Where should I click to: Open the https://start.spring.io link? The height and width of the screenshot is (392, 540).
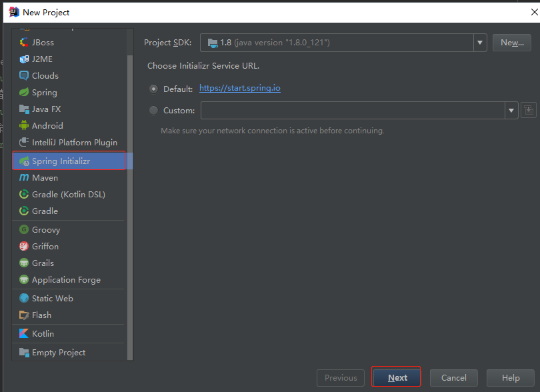[240, 88]
